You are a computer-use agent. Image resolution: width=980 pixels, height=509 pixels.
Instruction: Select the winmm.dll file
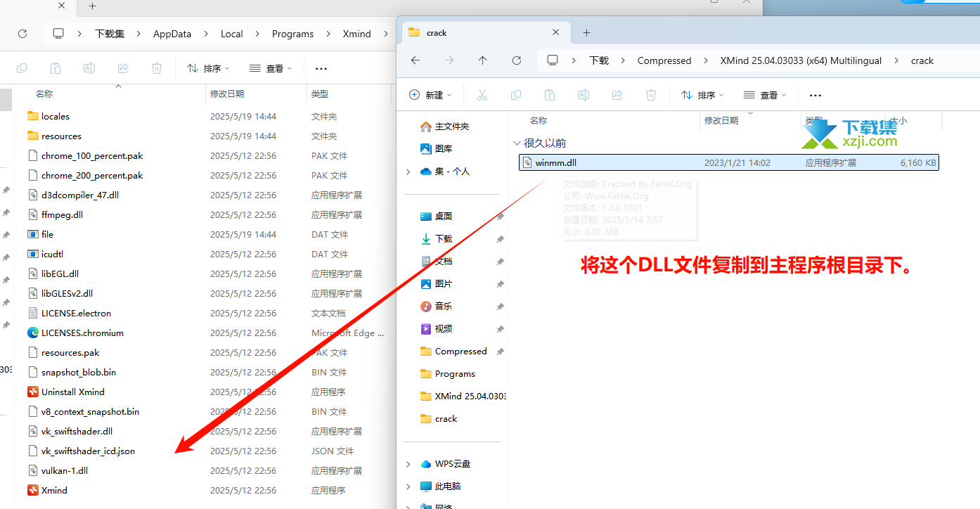click(728, 162)
